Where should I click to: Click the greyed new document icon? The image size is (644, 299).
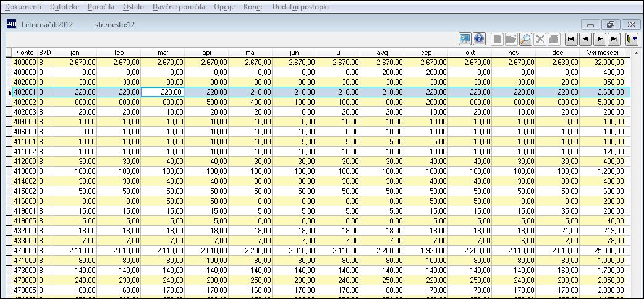coord(498,39)
